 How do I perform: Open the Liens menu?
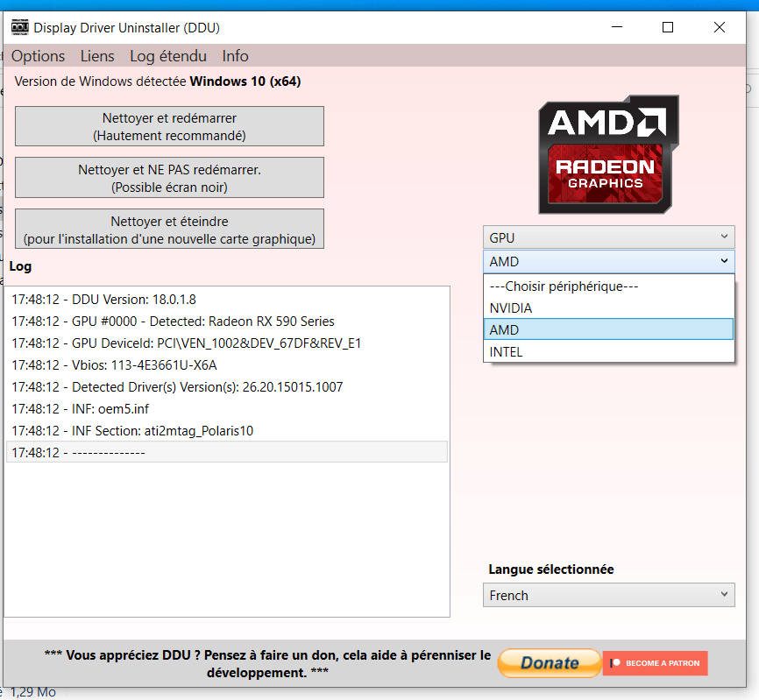point(97,56)
